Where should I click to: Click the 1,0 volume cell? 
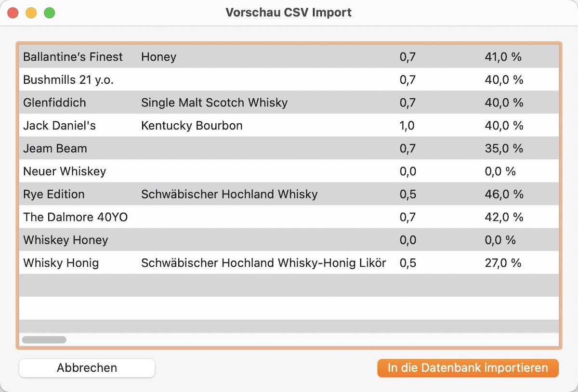[407, 126]
